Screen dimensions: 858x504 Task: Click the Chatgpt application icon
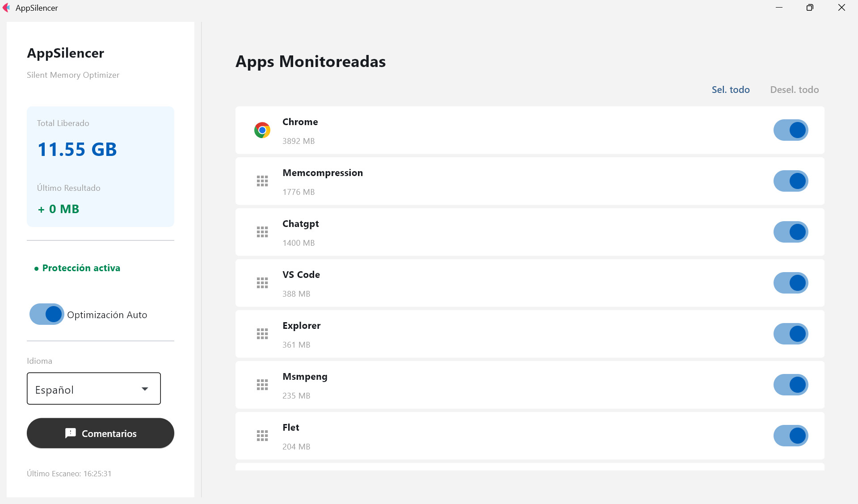[262, 232]
